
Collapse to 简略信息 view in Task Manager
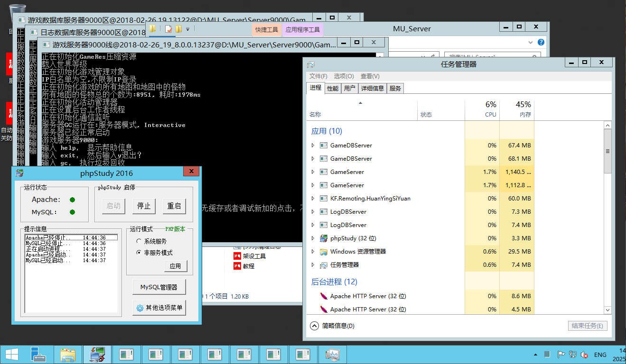pos(332,326)
